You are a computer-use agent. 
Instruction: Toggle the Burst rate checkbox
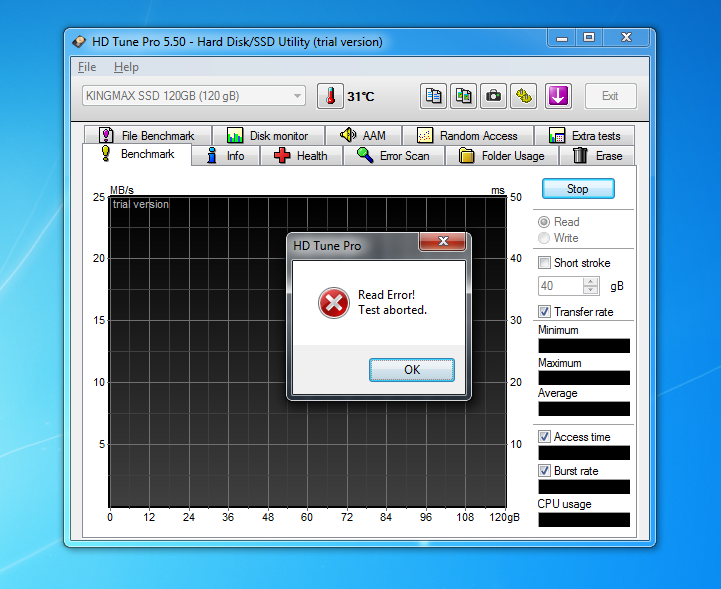[x=544, y=470]
